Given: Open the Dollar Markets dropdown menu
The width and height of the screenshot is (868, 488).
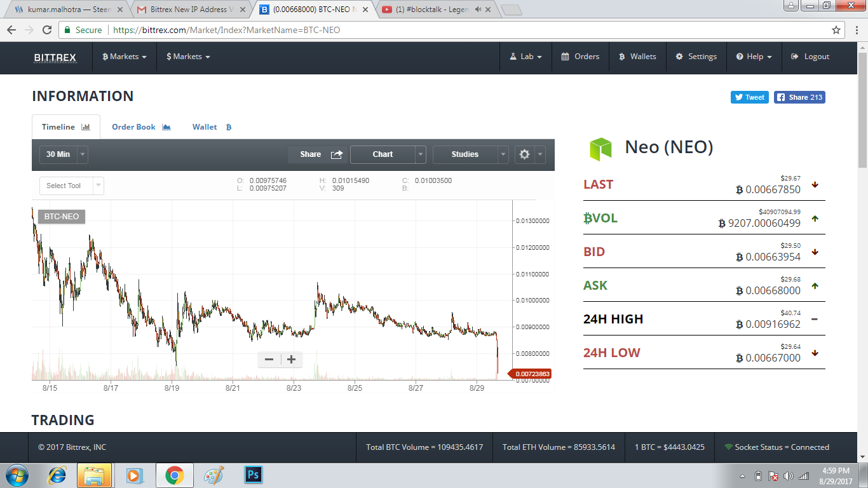Looking at the screenshot, I should click(188, 57).
